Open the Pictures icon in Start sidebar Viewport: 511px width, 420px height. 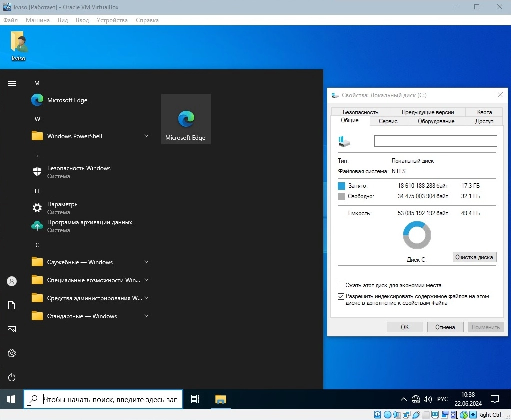pos(12,329)
